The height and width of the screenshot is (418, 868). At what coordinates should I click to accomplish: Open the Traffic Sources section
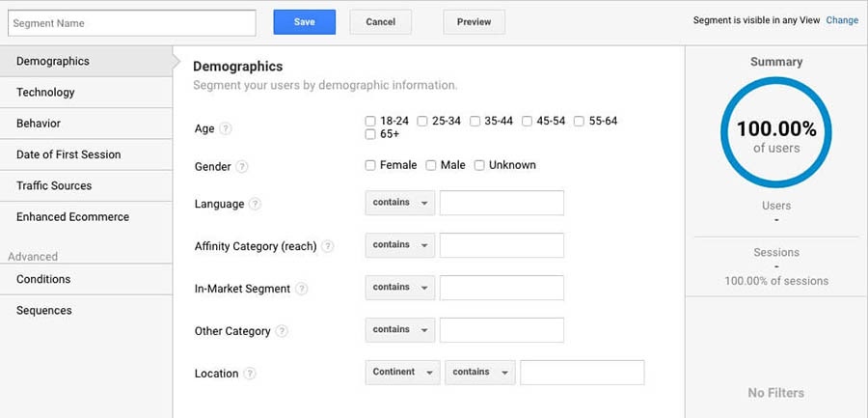pos(87,185)
